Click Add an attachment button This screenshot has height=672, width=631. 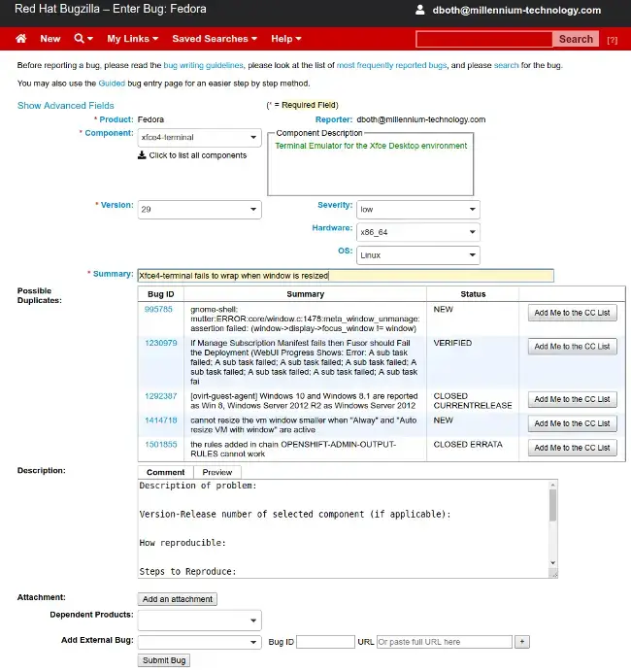tap(178, 599)
